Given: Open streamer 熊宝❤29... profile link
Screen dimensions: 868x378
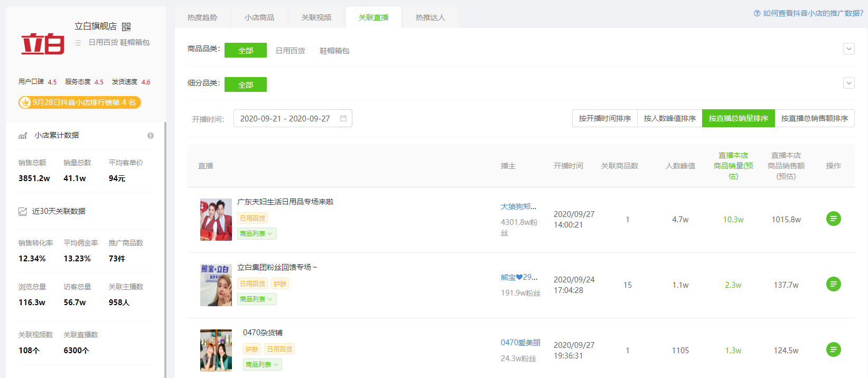Looking at the screenshot, I should point(519,277).
